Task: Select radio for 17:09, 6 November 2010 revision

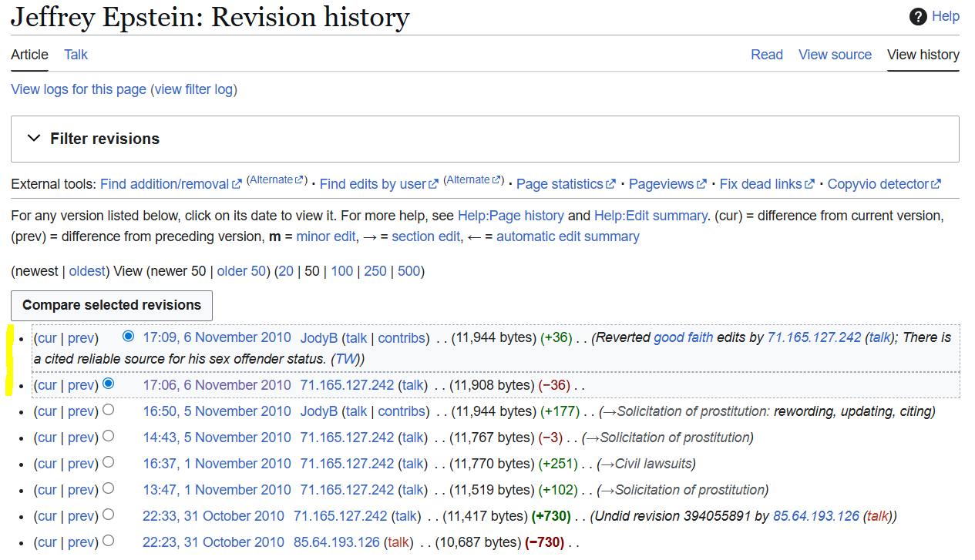Action: click(128, 337)
